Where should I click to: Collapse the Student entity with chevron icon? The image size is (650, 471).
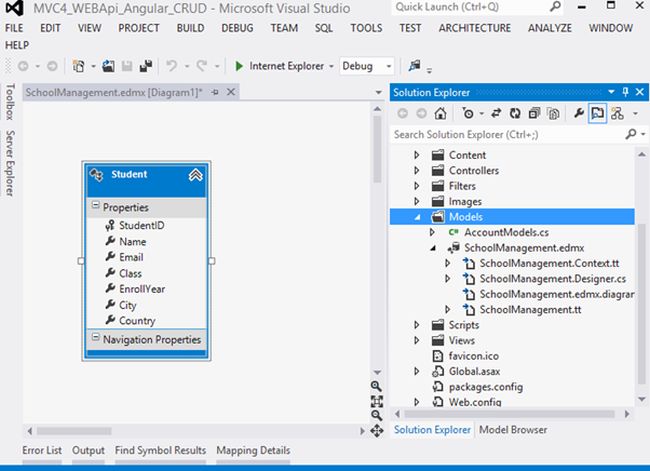(195, 175)
